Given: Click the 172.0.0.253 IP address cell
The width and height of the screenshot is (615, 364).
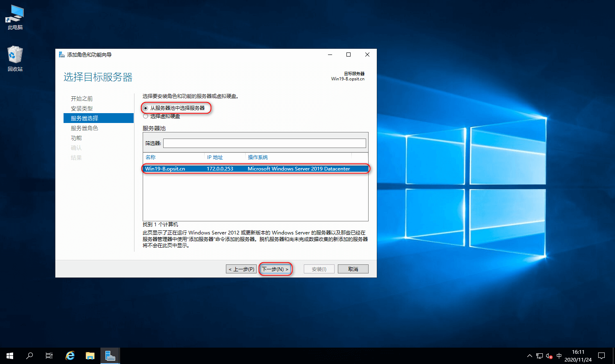Looking at the screenshot, I should (x=220, y=169).
